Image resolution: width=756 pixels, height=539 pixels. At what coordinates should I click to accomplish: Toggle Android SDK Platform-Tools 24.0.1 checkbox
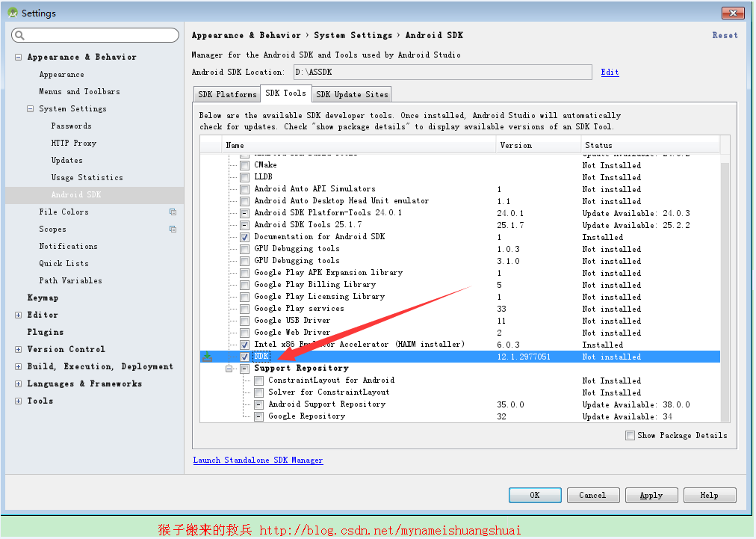pos(245,213)
